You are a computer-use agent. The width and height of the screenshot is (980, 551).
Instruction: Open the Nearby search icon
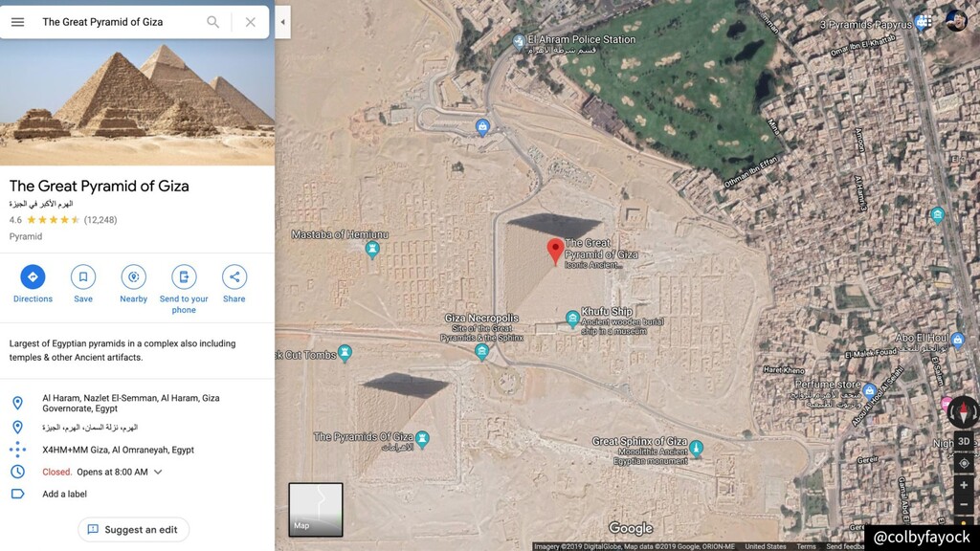pos(133,276)
